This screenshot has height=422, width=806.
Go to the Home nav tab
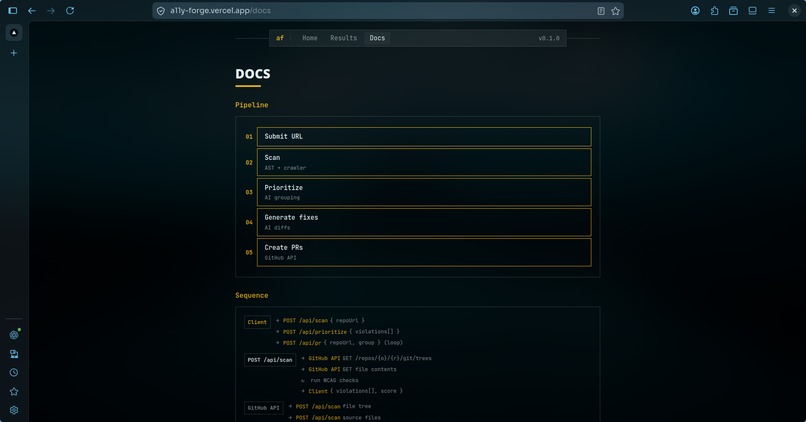click(x=309, y=38)
